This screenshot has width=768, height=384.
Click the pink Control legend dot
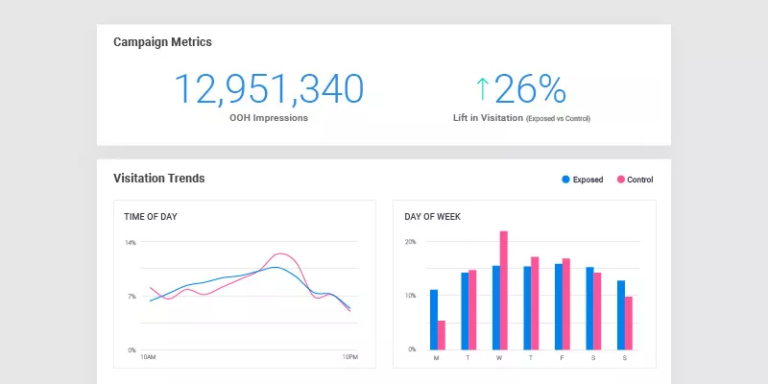[x=621, y=180]
